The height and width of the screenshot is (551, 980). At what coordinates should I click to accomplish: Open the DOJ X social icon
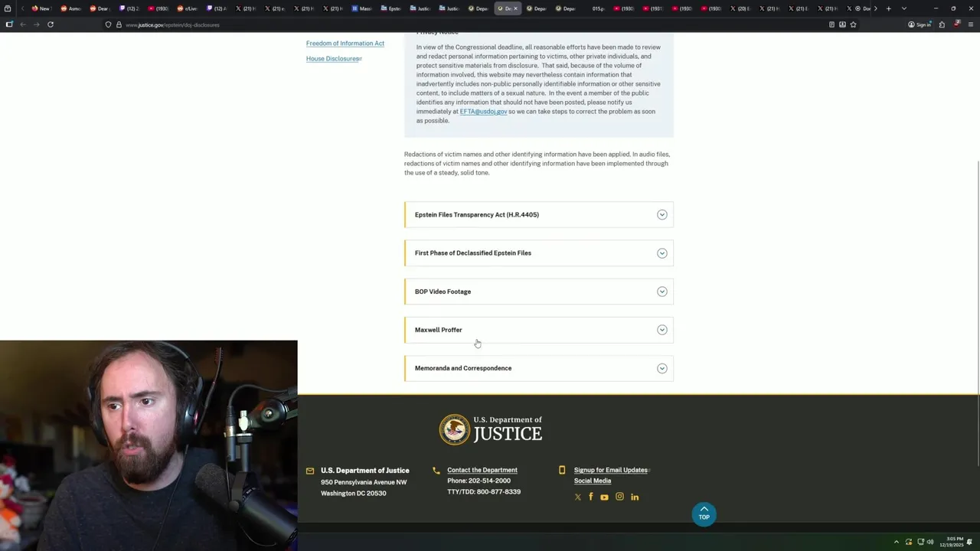[577, 497]
